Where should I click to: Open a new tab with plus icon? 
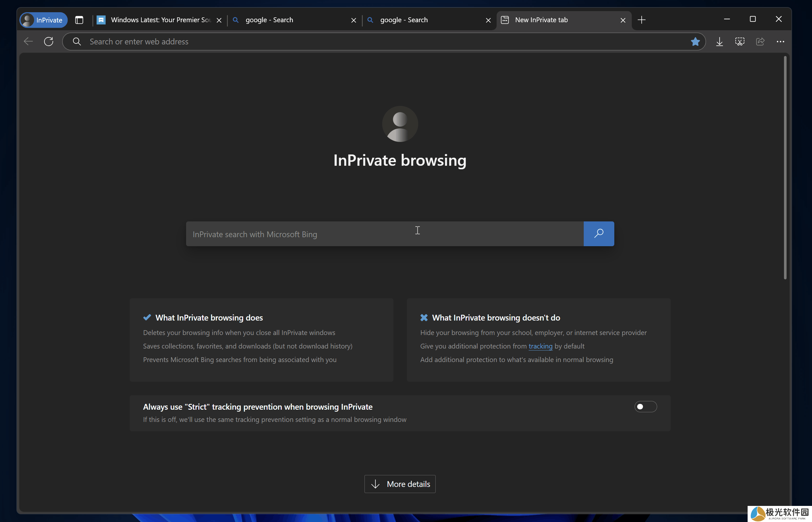click(x=641, y=20)
